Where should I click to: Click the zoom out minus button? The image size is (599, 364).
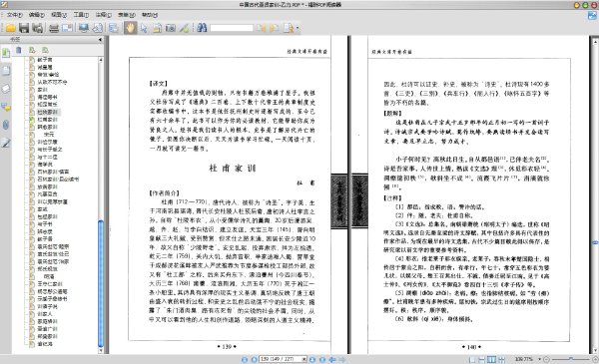point(546,359)
